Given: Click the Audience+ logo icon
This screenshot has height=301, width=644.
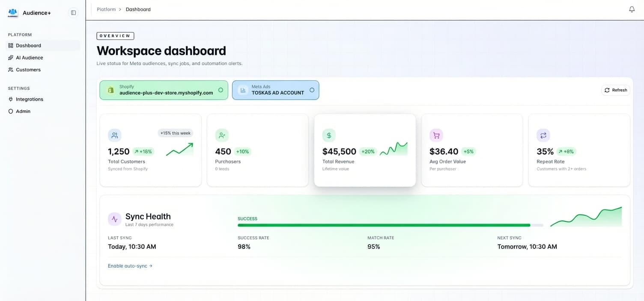Looking at the screenshot, I should (12, 12).
